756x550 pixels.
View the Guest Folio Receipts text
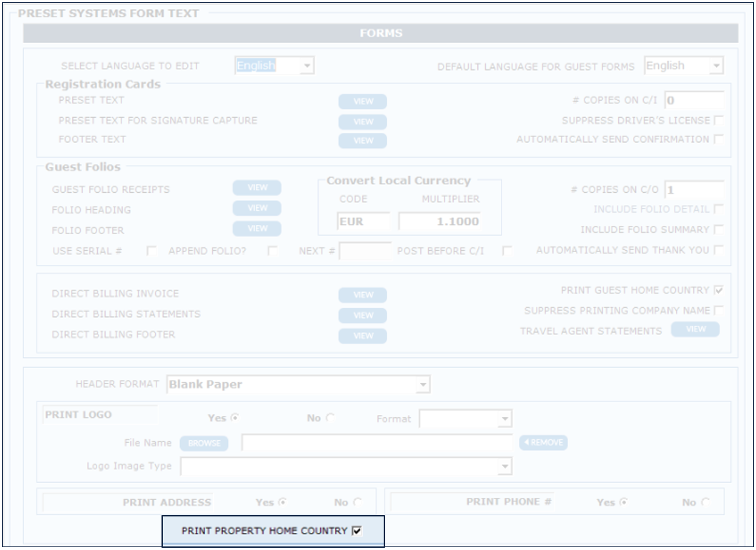(x=257, y=188)
